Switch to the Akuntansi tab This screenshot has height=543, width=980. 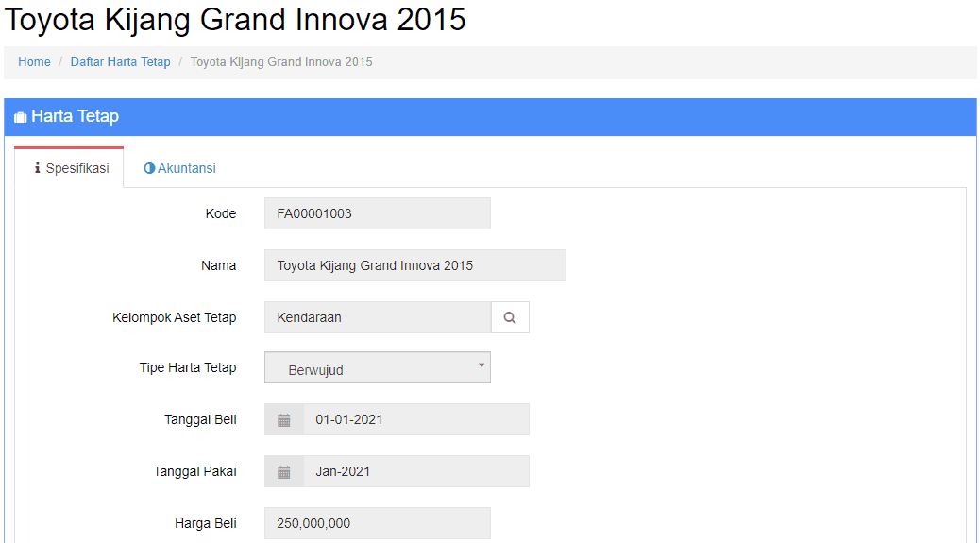(x=180, y=168)
